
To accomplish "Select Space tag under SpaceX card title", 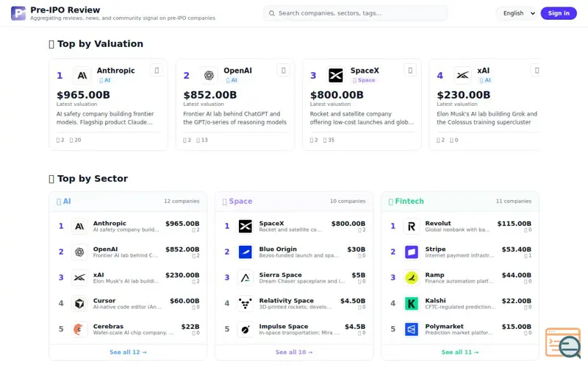I will (364, 80).
